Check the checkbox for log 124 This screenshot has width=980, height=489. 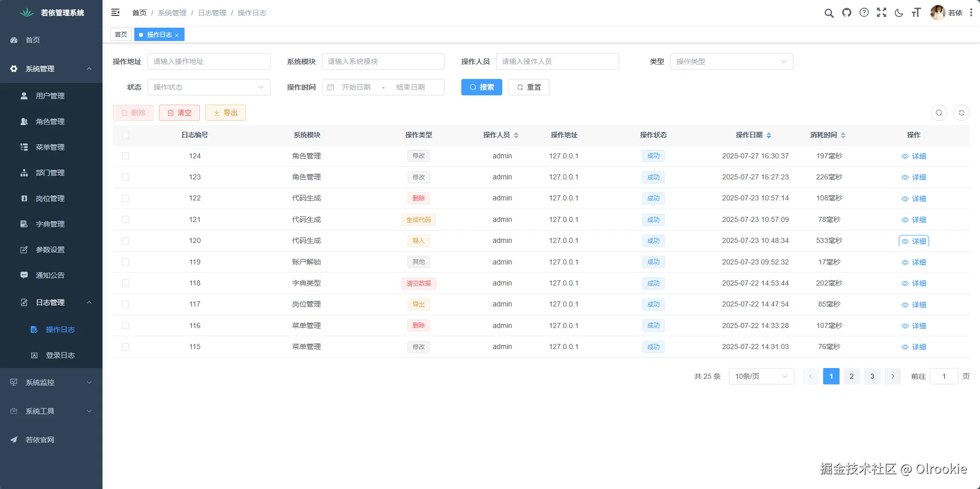(x=126, y=156)
